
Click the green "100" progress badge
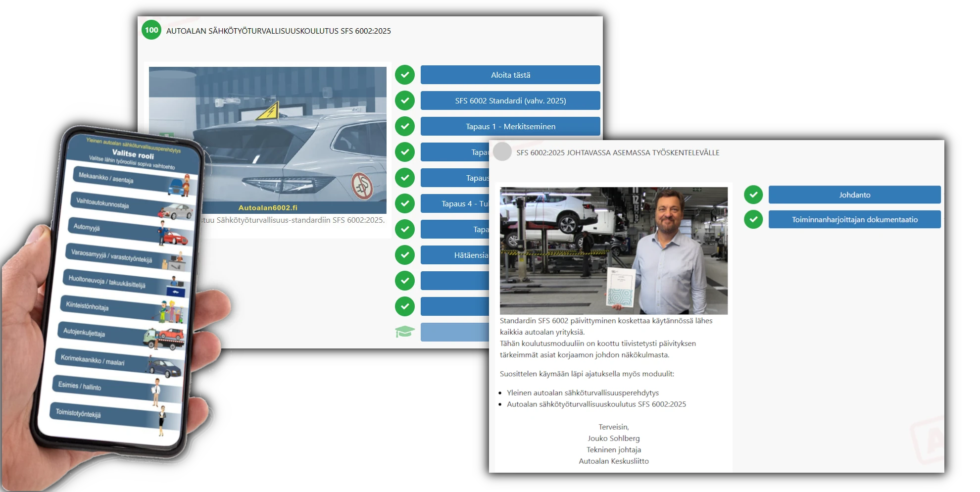(x=150, y=30)
